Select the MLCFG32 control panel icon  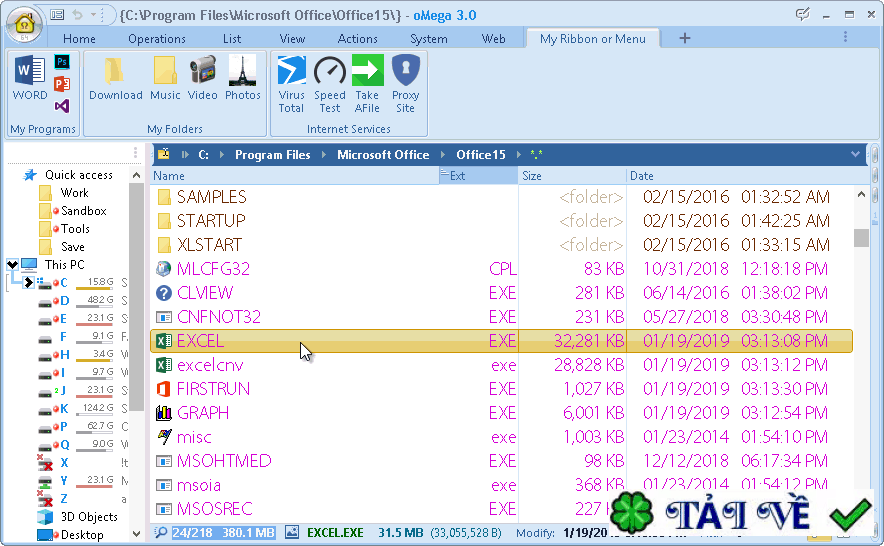pos(163,268)
